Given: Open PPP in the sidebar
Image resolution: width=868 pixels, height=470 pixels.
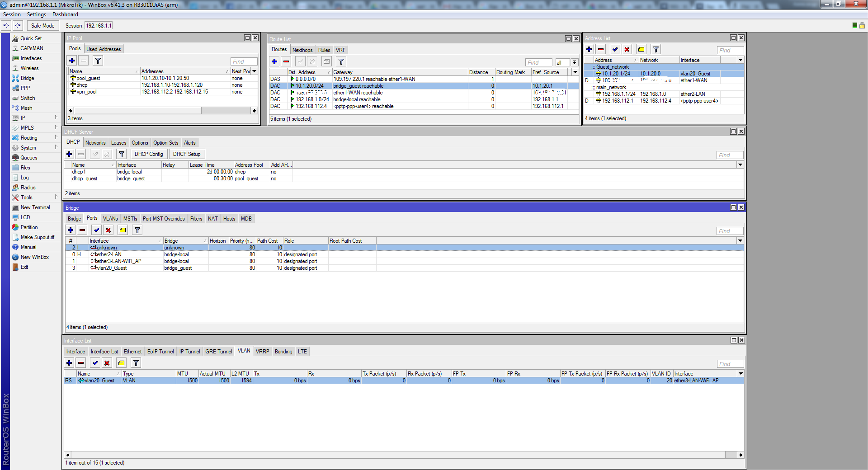Looking at the screenshot, I should click(25, 88).
